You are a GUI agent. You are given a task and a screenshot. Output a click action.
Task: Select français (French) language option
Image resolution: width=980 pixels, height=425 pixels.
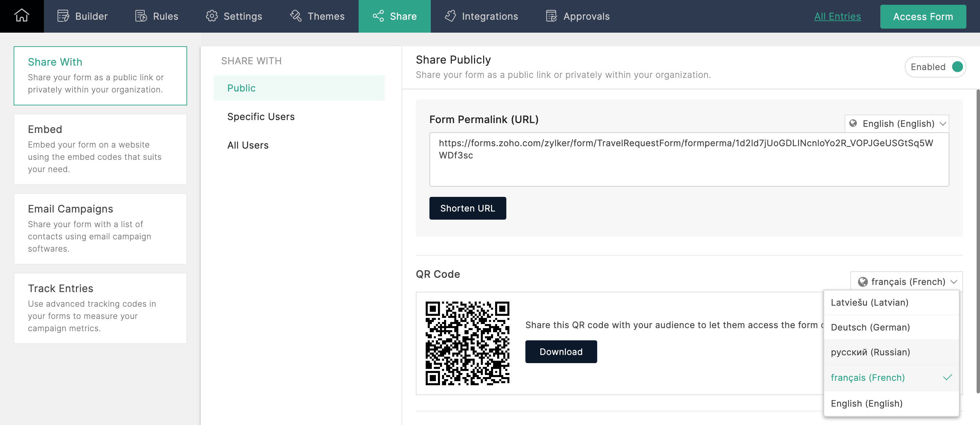[x=867, y=377]
